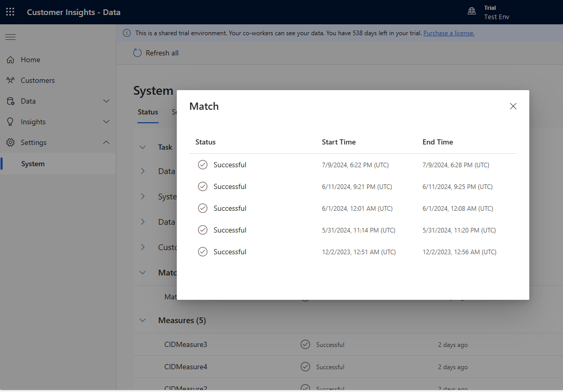Expand the second Data section chevron
Image resolution: width=563 pixels, height=392 pixels.
click(x=143, y=222)
